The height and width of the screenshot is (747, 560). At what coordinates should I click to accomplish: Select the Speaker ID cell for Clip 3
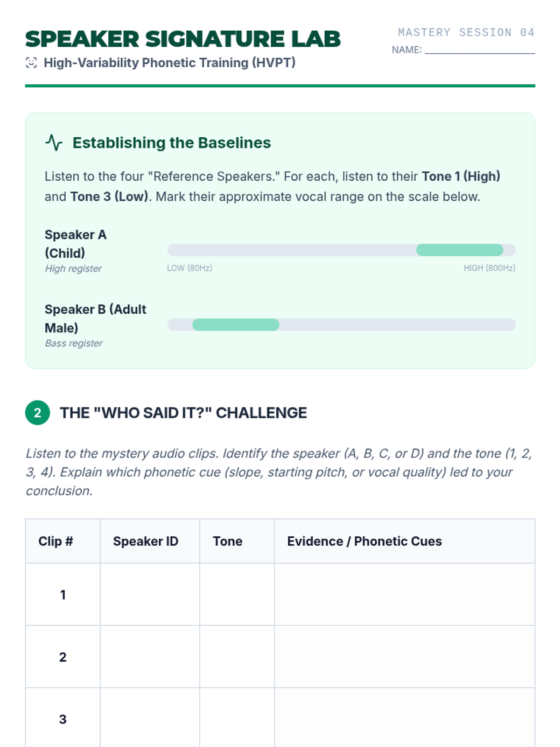coord(150,718)
